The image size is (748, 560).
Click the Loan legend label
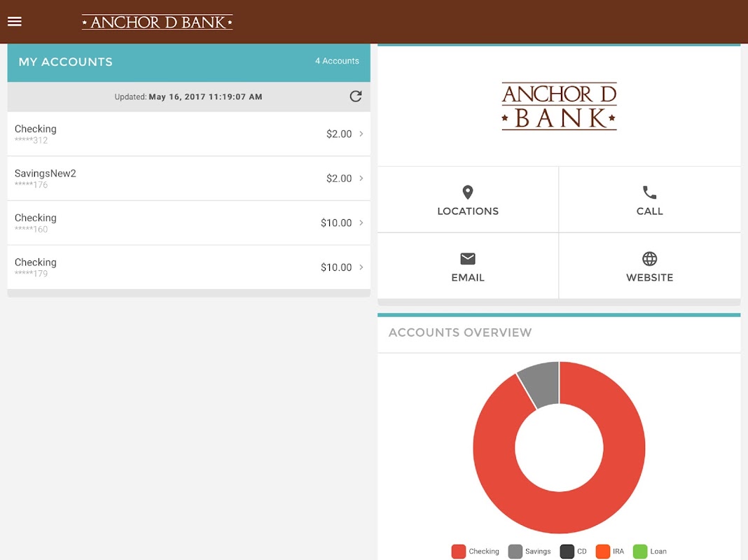[x=658, y=552]
